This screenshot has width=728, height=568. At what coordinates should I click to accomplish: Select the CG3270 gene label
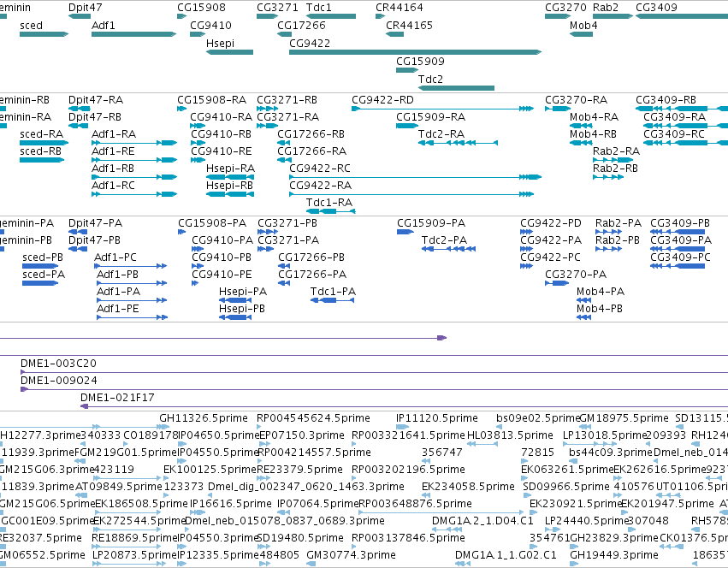click(x=565, y=8)
